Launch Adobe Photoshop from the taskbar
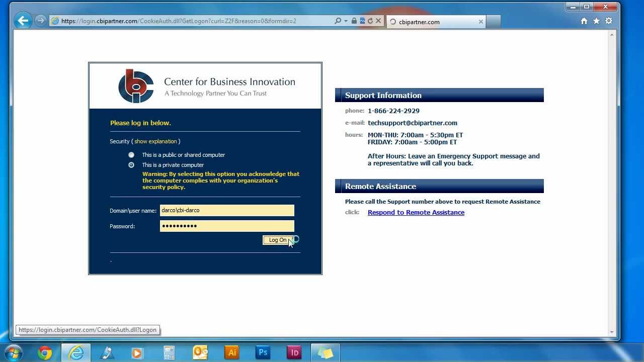644x362 pixels. pyautogui.click(x=263, y=353)
